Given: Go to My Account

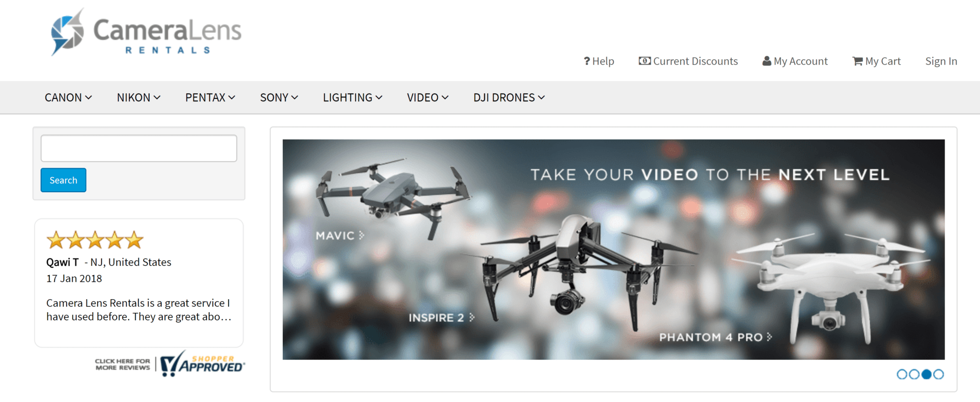Looking at the screenshot, I should tap(795, 61).
